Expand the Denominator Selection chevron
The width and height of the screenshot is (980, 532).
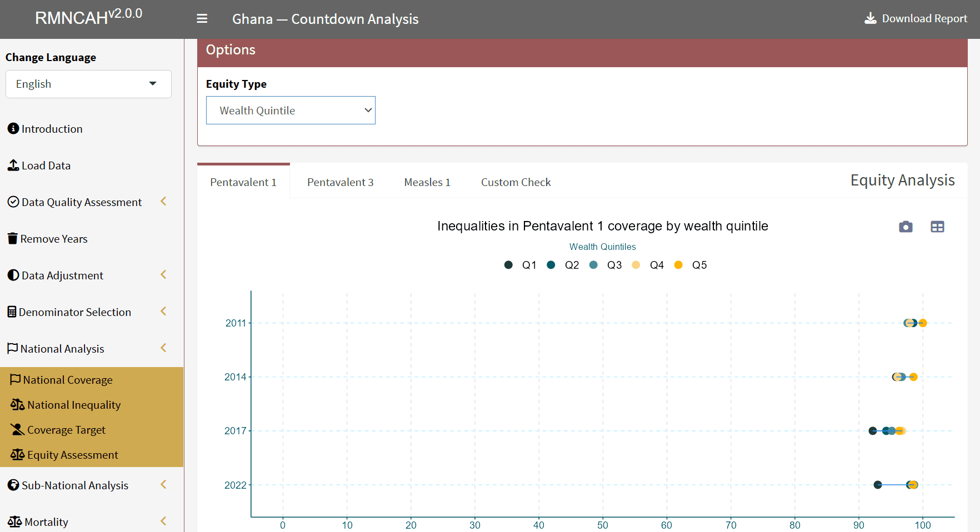tap(164, 311)
